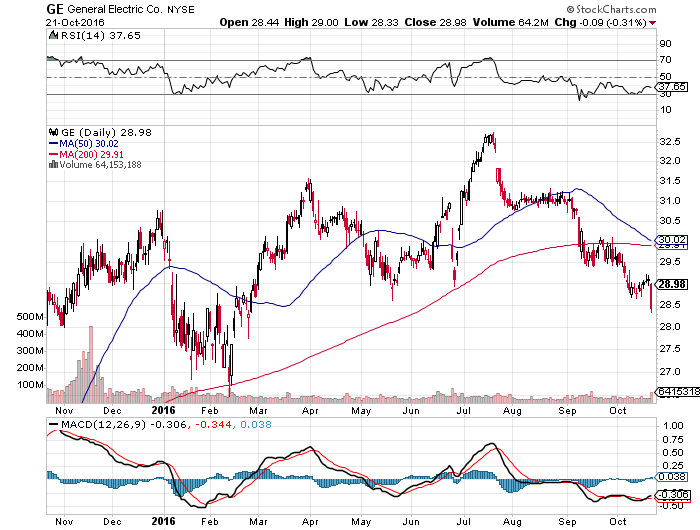Screen dimensions: 700x530
Task: Click the 2016 label under the price chart
Action: coord(163,410)
